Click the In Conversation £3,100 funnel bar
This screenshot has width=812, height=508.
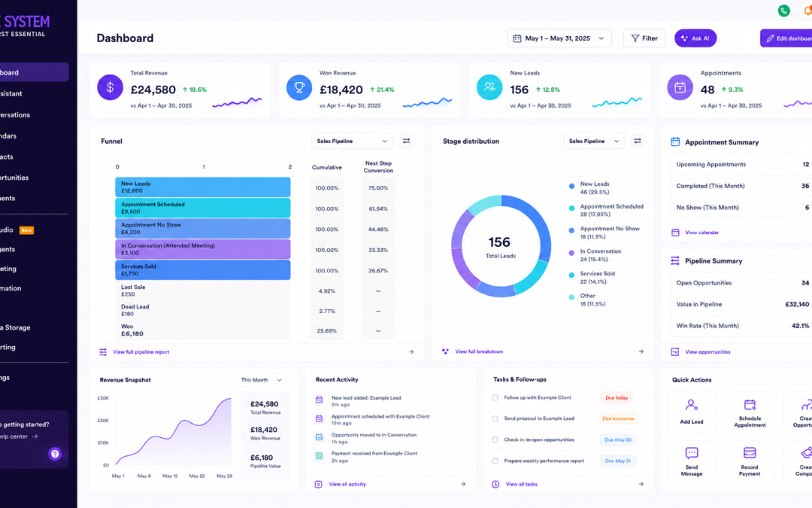point(202,249)
